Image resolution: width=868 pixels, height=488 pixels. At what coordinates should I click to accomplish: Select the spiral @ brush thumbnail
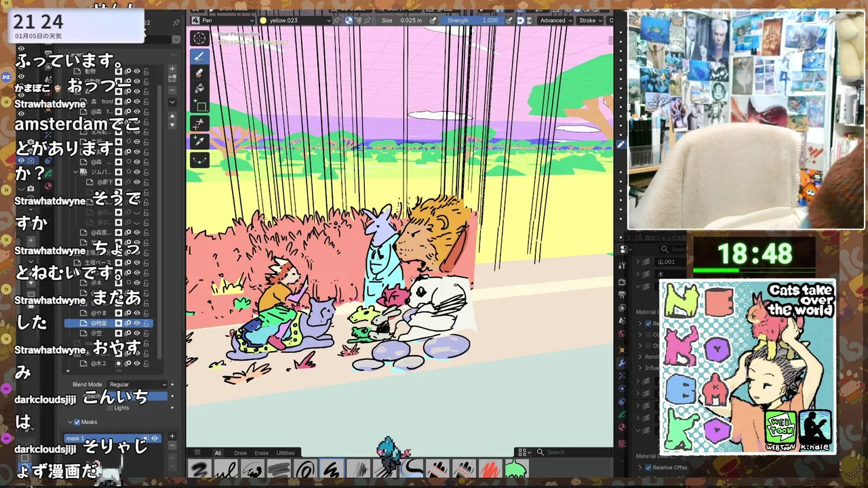tap(306, 469)
